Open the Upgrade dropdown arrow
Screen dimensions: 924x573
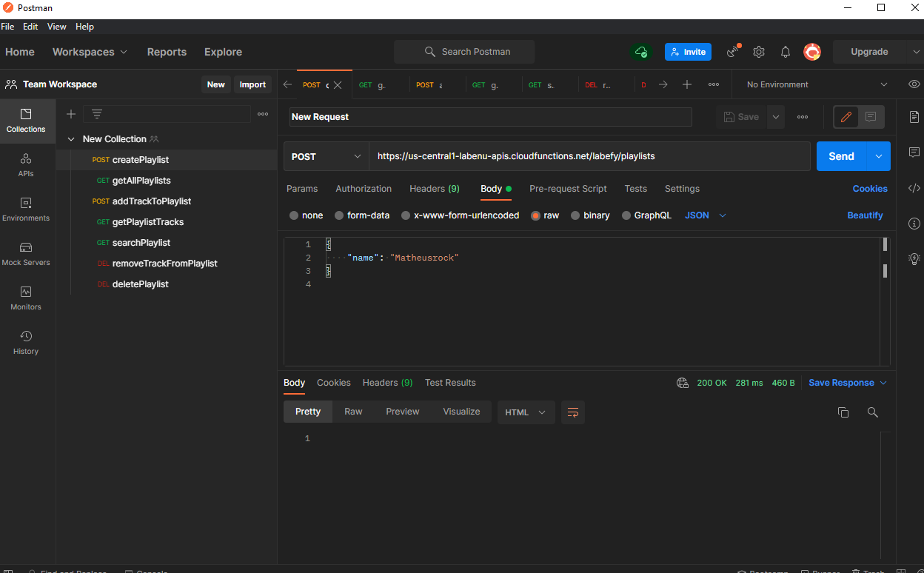click(915, 52)
